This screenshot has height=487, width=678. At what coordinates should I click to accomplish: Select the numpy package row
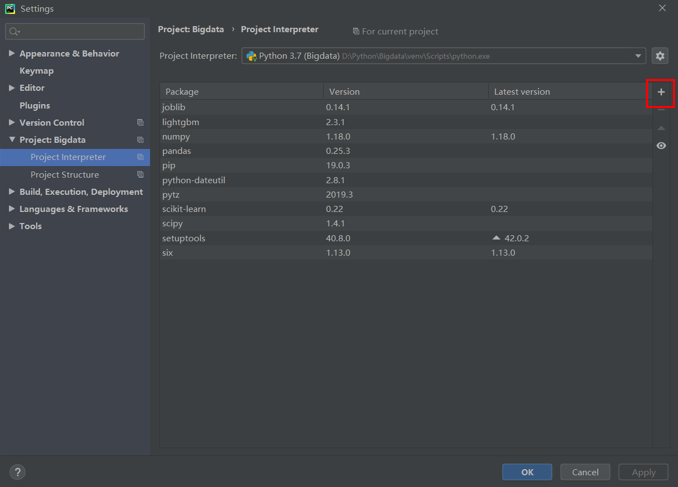pos(406,137)
